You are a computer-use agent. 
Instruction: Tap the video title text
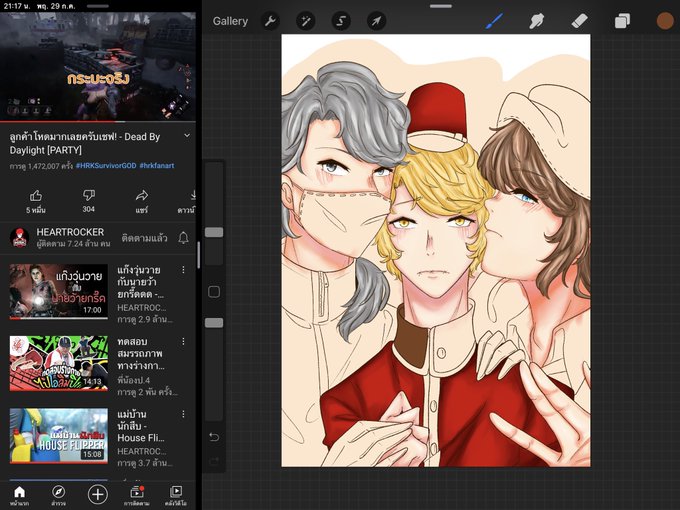pyautogui.click(x=85, y=143)
